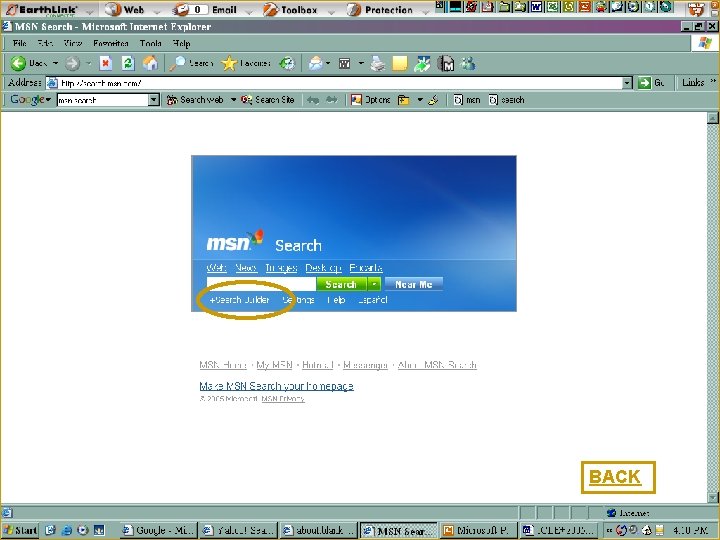Open the Search pane with magnifier icon

click(191, 63)
